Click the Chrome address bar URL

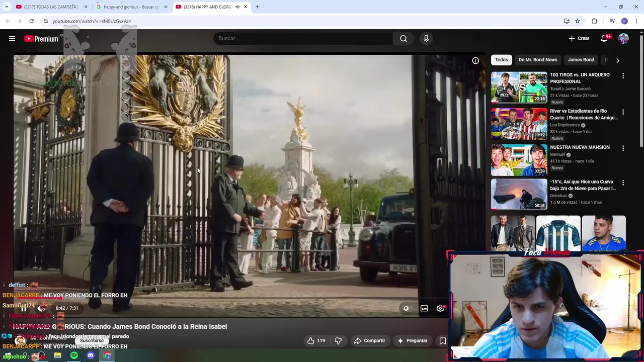[x=92, y=21]
